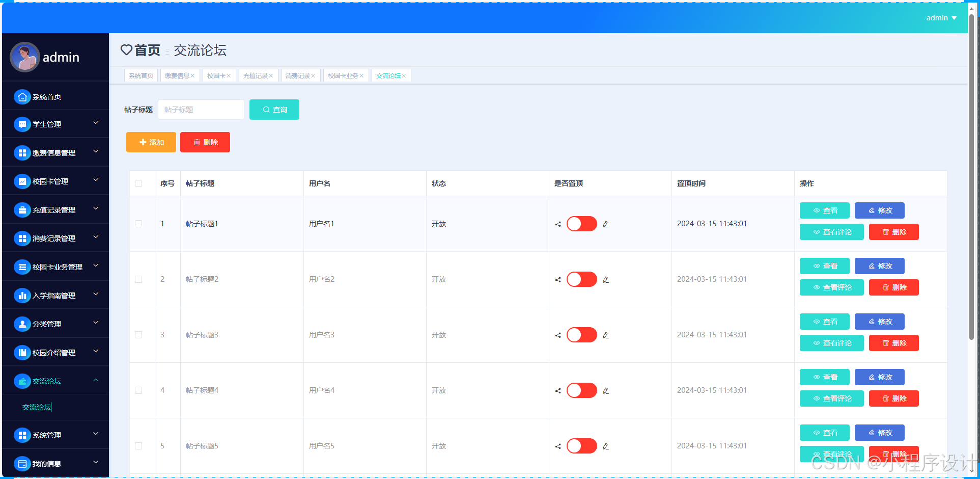Click the 我的信息 card icon
The image size is (980, 479).
click(x=22, y=464)
